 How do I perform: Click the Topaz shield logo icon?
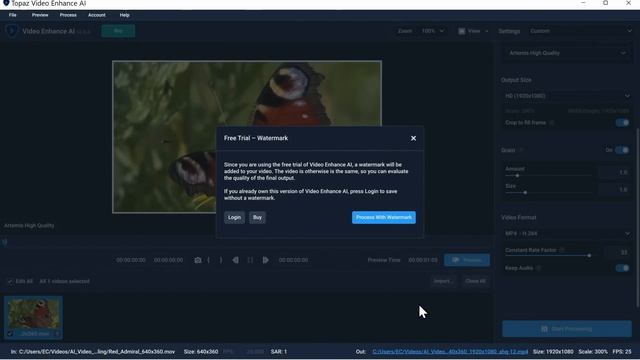pyautogui.click(x=11, y=31)
